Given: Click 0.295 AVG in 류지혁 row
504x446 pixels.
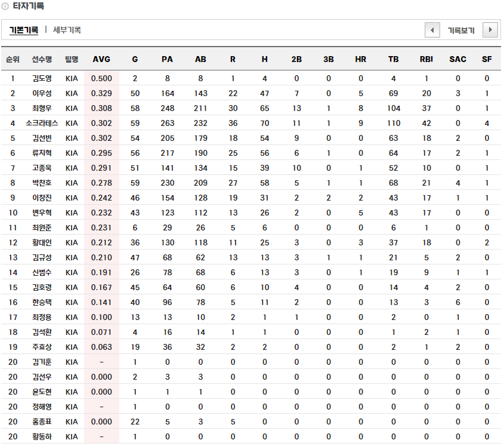Looking at the screenshot, I should click(101, 153).
